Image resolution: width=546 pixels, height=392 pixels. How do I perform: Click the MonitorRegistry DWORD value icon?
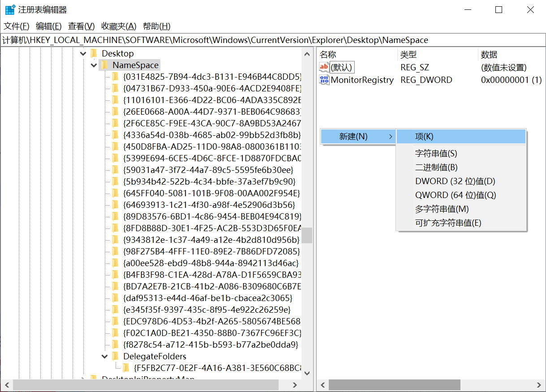tap(324, 80)
